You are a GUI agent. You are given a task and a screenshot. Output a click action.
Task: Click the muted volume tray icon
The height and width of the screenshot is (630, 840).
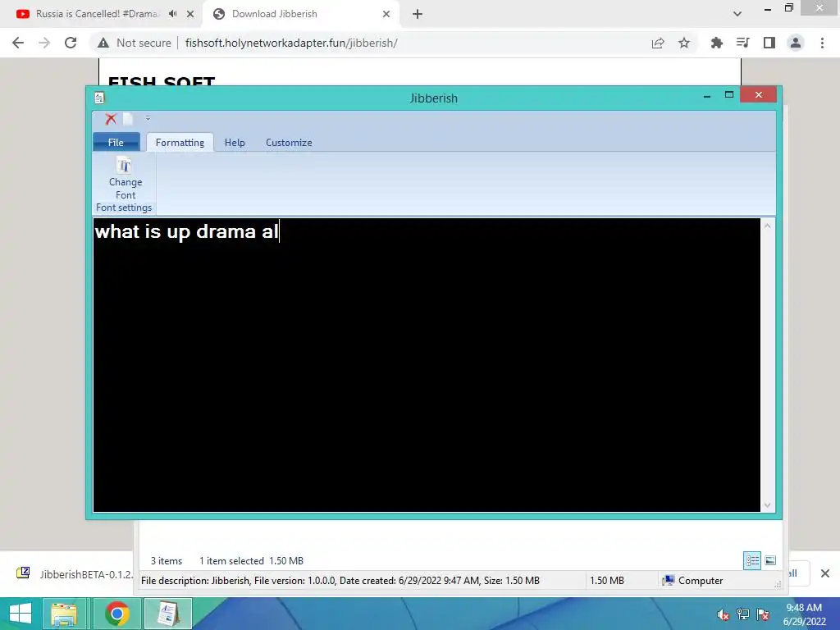click(x=724, y=614)
